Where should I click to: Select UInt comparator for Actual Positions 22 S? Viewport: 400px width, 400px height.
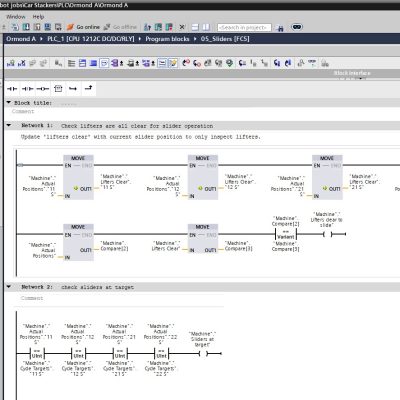pos(161,353)
